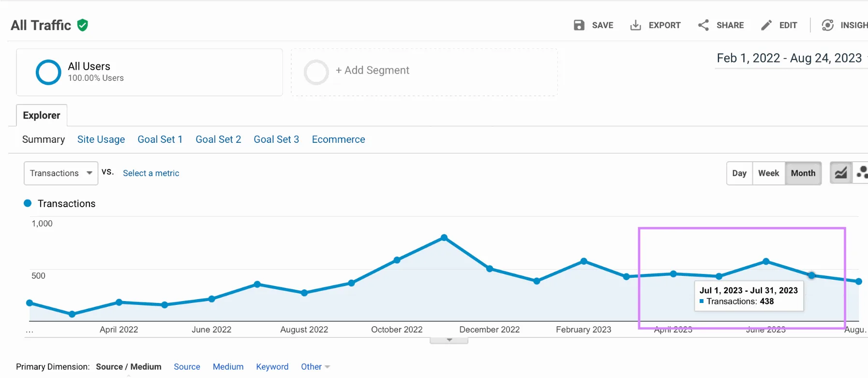
Task: Switch to the Ecommerce tab
Action: pos(338,139)
